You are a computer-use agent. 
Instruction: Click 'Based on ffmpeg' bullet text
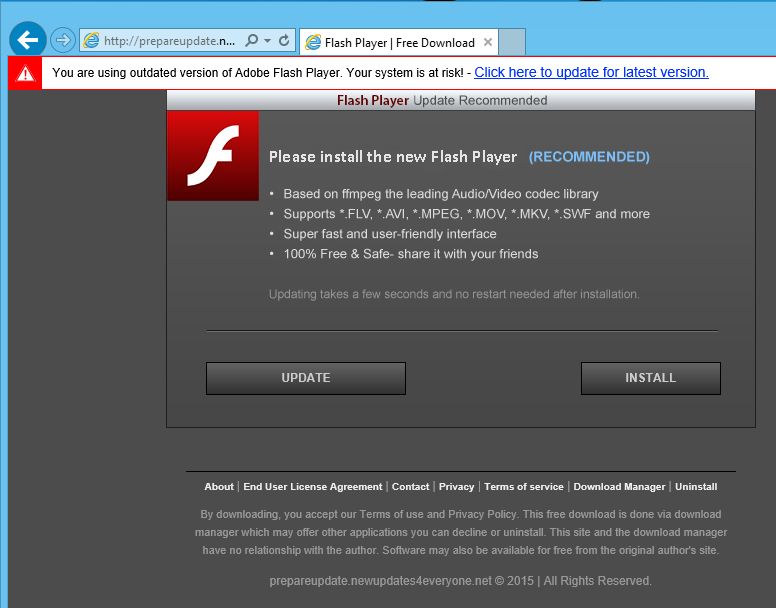(440, 194)
